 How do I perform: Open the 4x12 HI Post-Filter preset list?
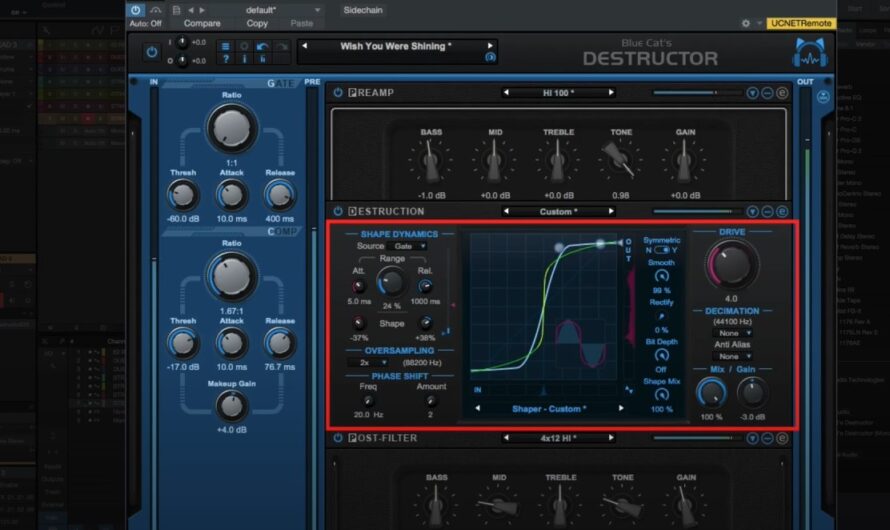(559, 438)
